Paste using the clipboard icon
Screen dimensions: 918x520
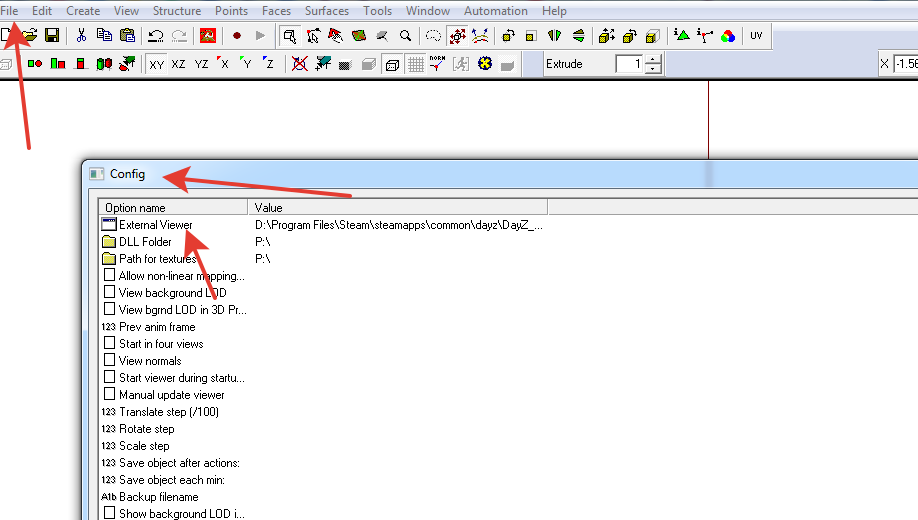tap(127, 36)
